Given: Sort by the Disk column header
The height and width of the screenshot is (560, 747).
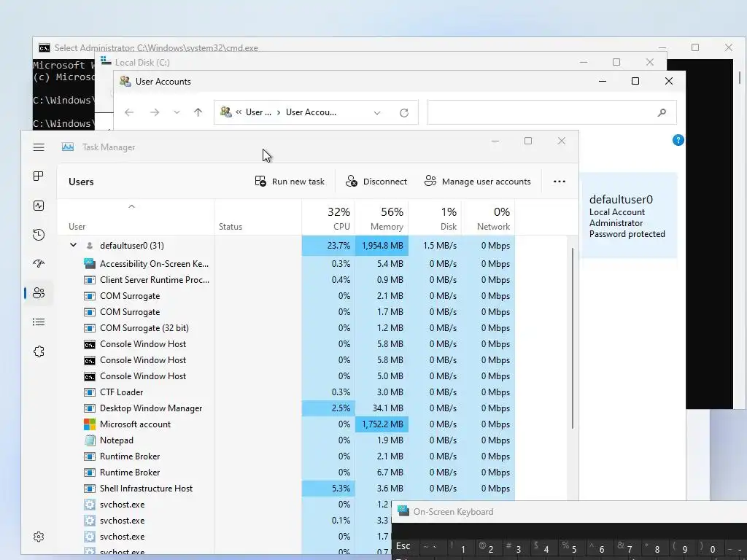Looking at the screenshot, I should tap(435, 217).
